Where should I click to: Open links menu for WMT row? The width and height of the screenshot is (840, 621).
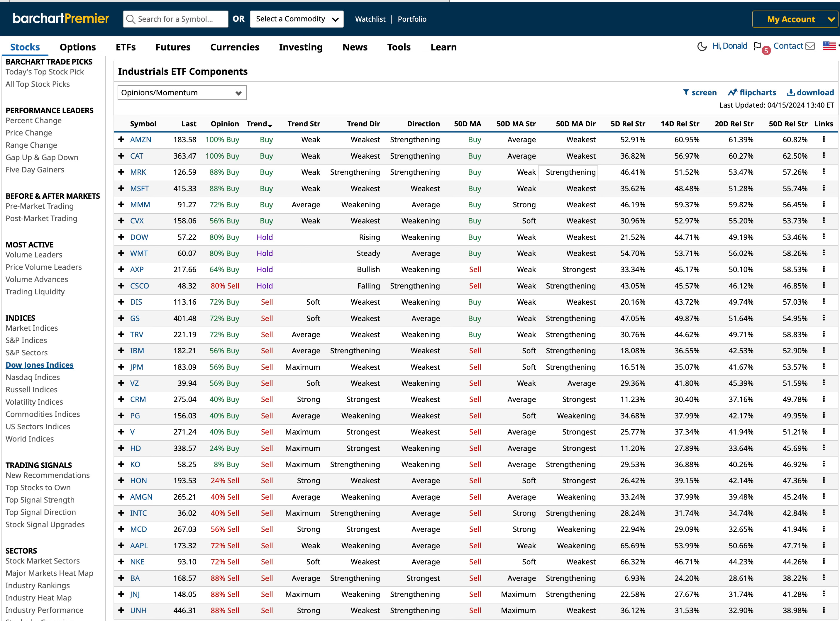point(824,253)
